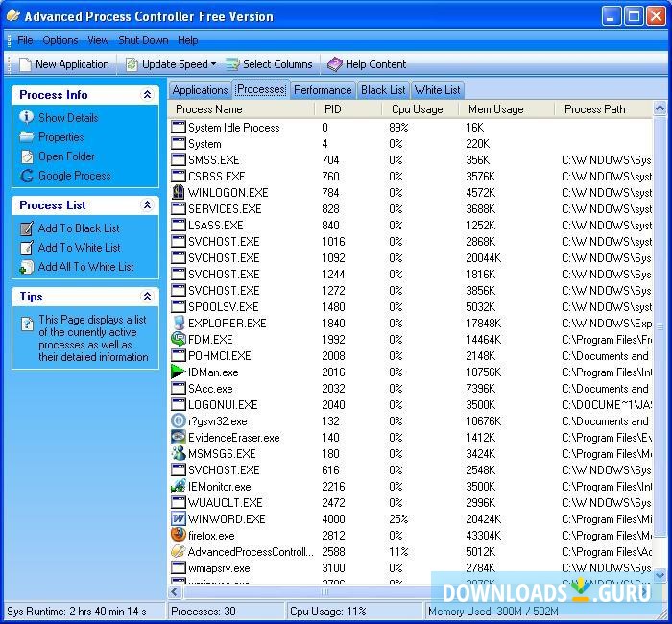Switch to the Performance tab
Viewport: 672px width, 624px height.
pos(323,90)
